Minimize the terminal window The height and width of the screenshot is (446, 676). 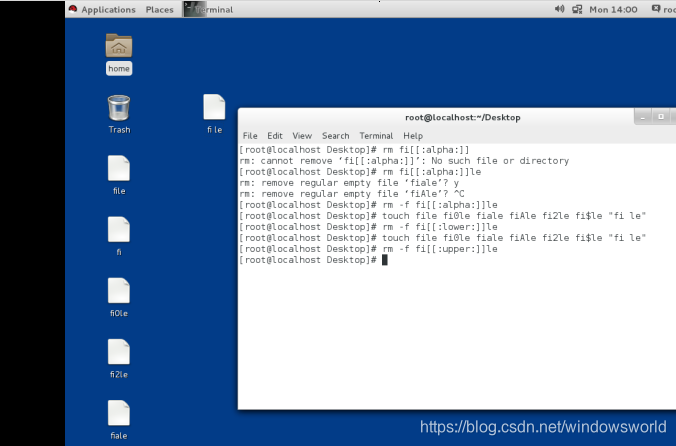[x=643, y=117]
